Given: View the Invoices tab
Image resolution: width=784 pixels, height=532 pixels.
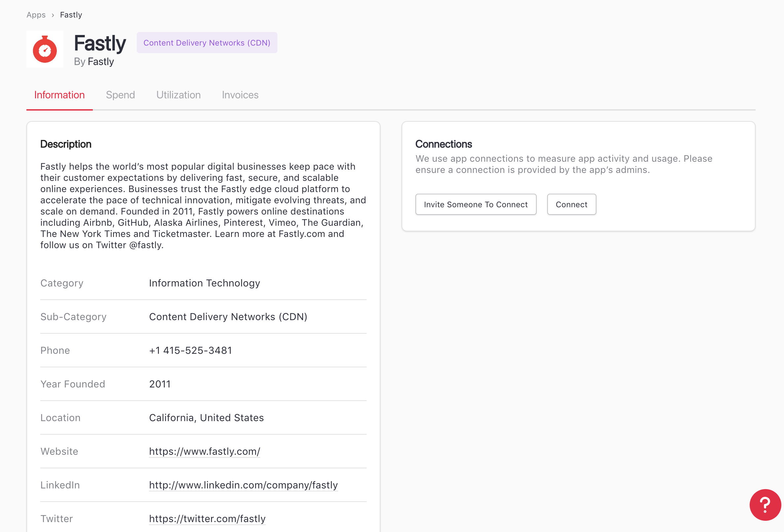Looking at the screenshot, I should click(240, 95).
